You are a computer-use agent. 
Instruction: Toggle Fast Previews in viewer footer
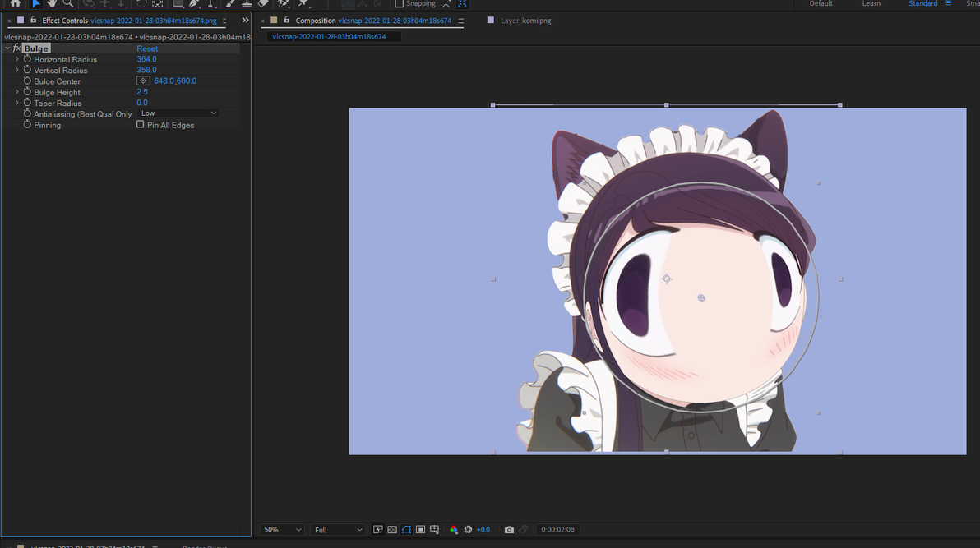[378, 529]
